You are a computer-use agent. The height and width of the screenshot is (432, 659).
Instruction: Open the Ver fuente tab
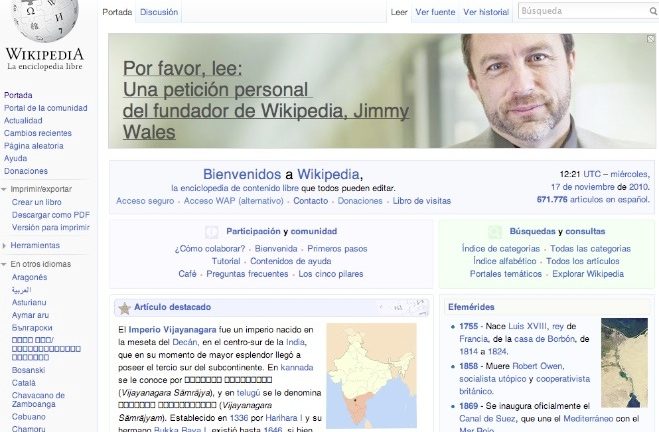pos(435,12)
